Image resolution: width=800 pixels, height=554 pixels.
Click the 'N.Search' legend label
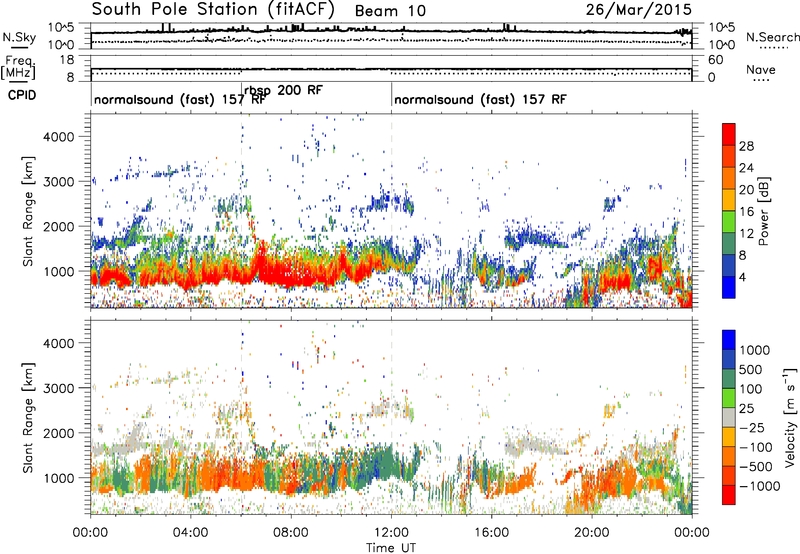click(773, 37)
